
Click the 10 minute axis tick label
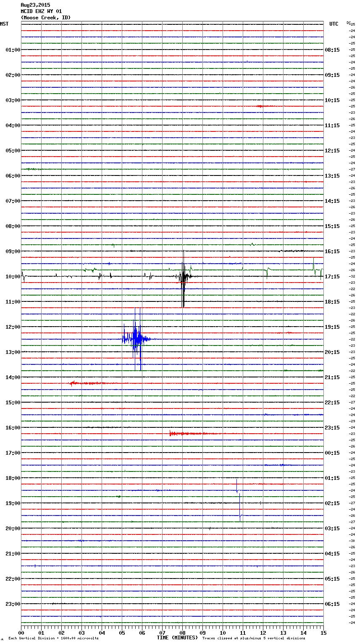(x=223, y=633)
